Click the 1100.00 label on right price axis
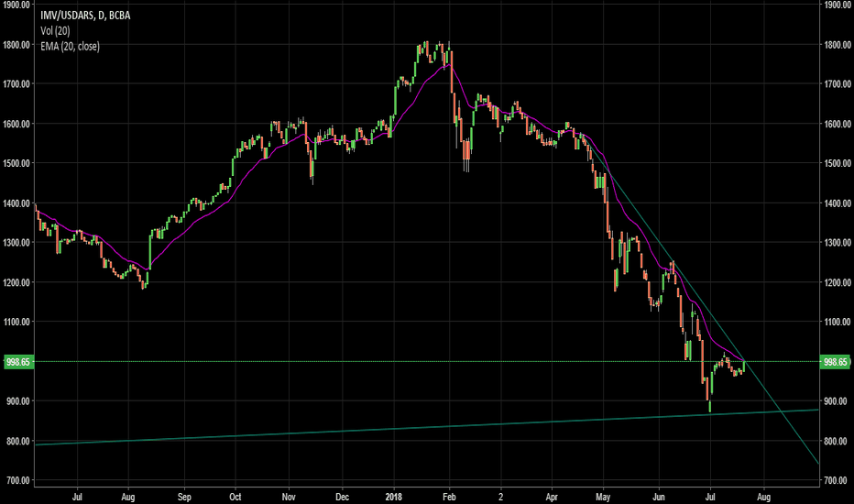The height and width of the screenshot is (504, 854). click(x=838, y=322)
